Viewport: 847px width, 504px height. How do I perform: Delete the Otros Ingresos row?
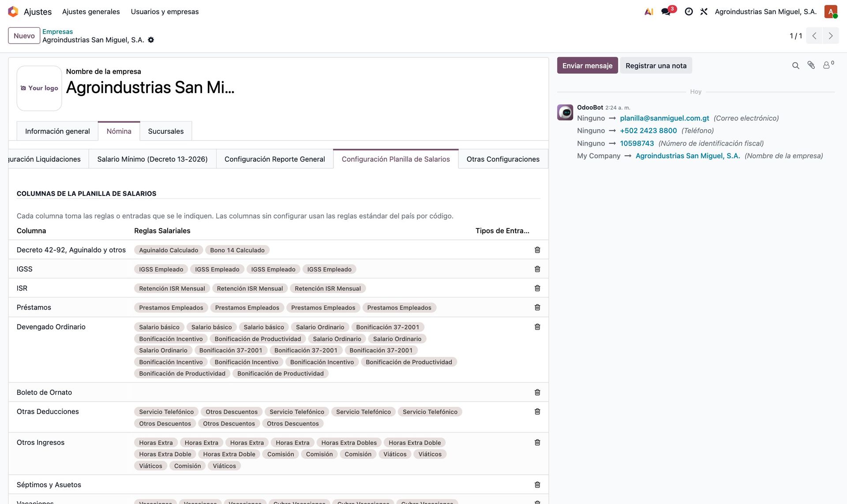click(537, 442)
